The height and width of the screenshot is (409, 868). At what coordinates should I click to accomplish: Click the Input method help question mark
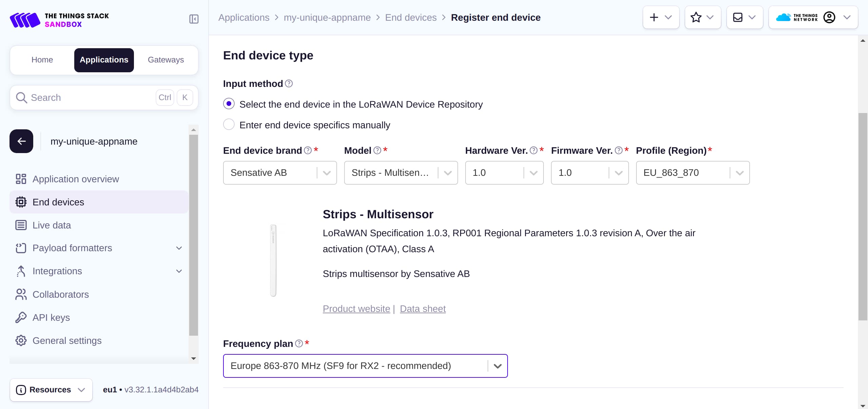click(x=288, y=83)
